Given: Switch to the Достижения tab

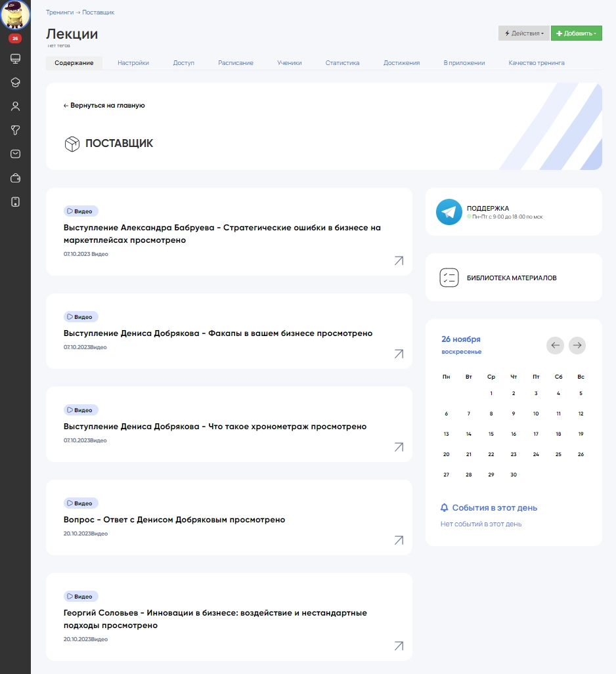Looking at the screenshot, I should coord(401,63).
